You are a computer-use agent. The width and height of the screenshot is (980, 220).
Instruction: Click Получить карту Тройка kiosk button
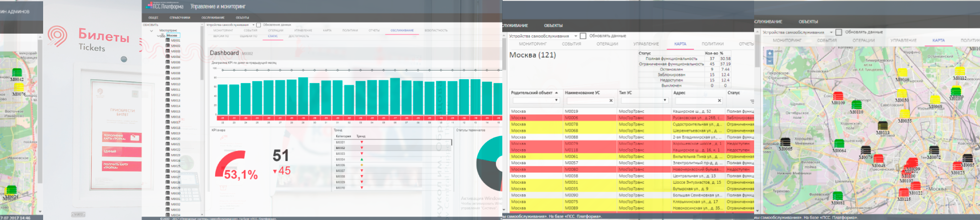click(122, 166)
